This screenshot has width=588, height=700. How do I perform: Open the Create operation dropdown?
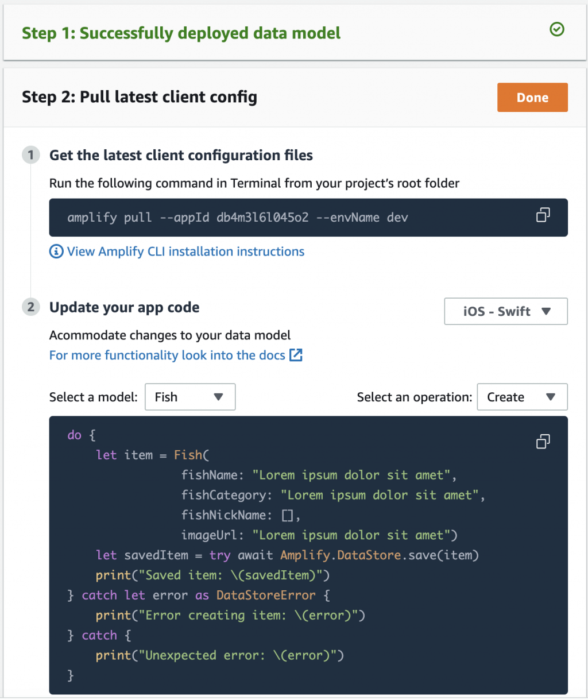(521, 397)
